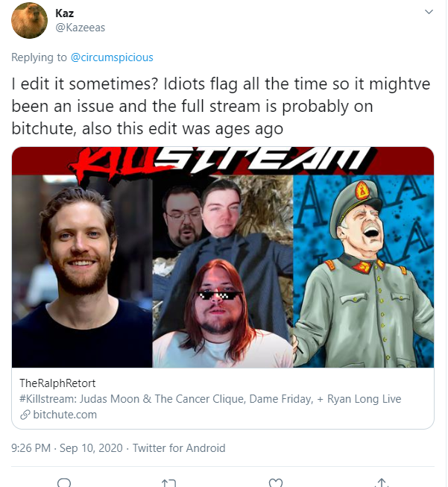Open the #Killstream Judas Moon card title

click(x=210, y=399)
